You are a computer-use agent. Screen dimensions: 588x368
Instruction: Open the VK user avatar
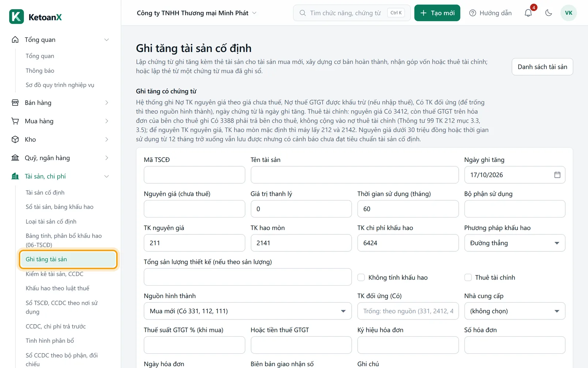[569, 13]
